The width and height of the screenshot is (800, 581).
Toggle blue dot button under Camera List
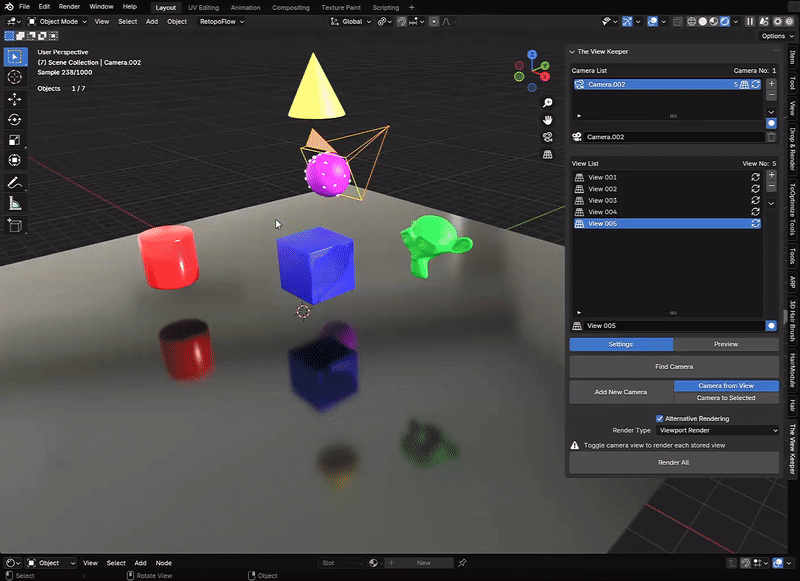771,123
